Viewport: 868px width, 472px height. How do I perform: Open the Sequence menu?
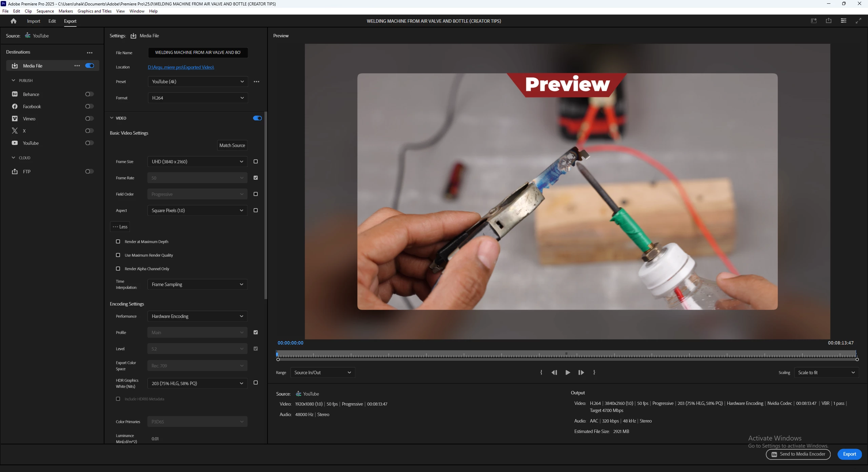coord(45,11)
